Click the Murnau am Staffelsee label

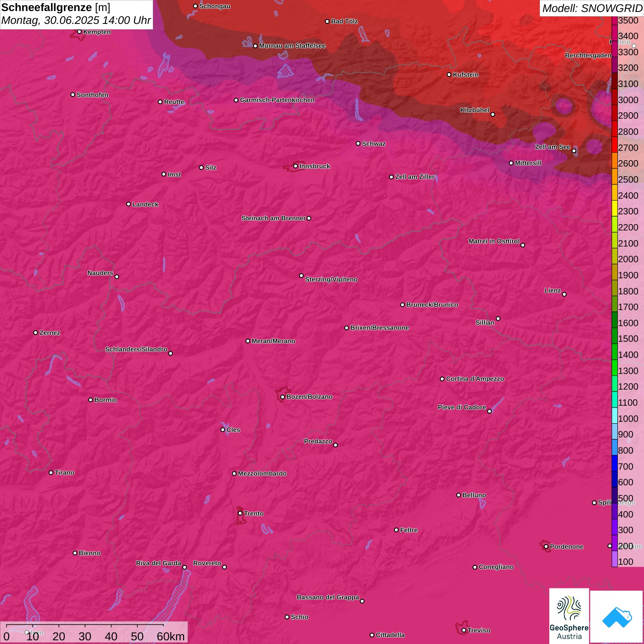(x=292, y=46)
